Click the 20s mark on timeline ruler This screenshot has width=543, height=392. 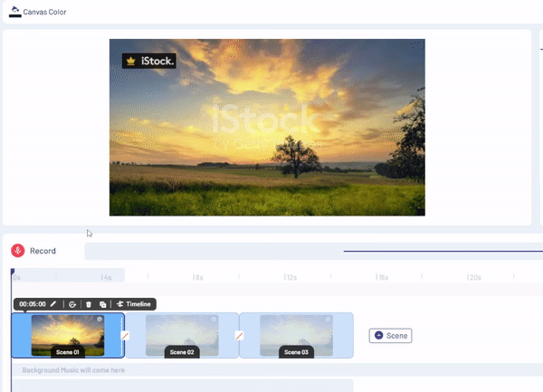(473, 277)
